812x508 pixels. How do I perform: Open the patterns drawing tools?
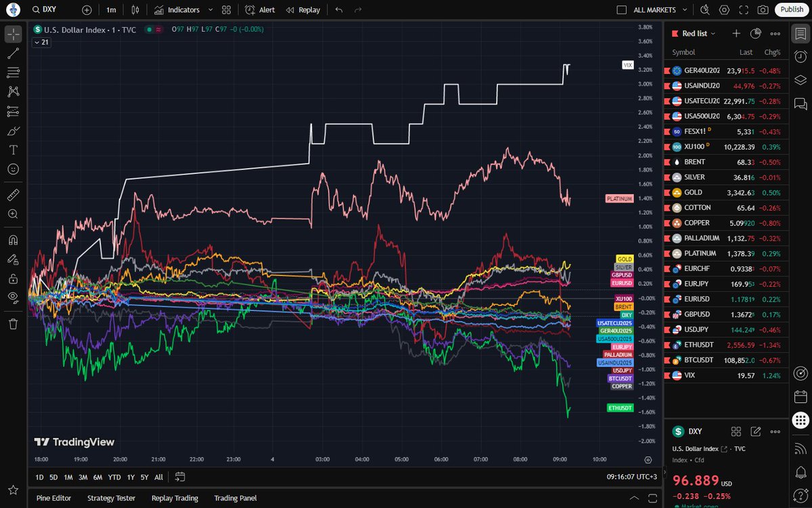pos(14,91)
